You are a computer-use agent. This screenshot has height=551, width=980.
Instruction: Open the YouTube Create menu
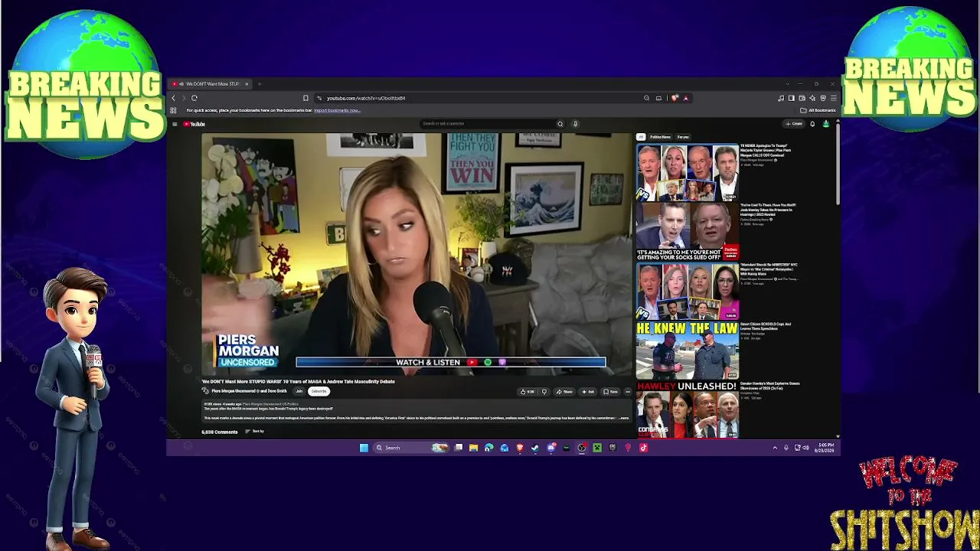pos(794,124)
